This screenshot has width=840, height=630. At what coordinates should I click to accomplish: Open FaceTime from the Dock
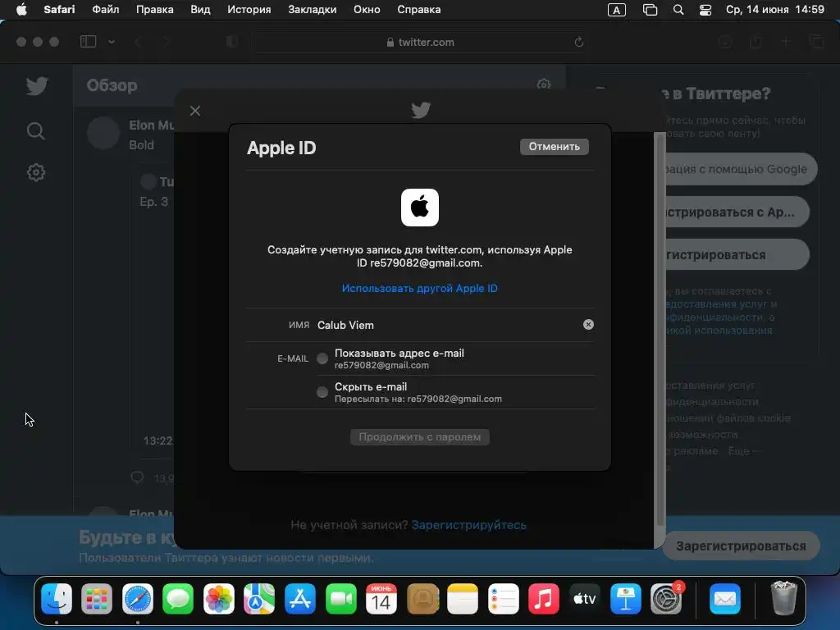coord(340,598)
